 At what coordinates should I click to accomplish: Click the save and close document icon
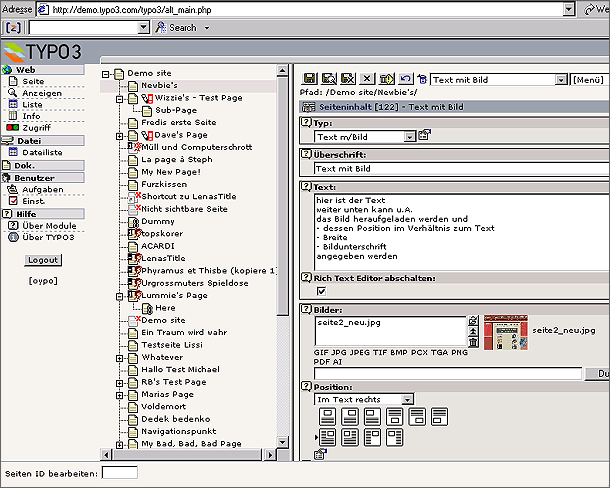(348, 79)
